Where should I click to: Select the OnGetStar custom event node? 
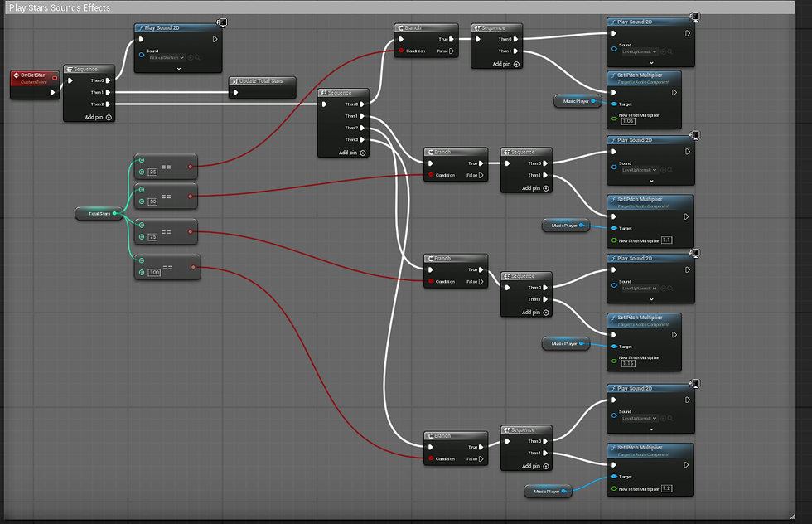(x=35, y=85)
